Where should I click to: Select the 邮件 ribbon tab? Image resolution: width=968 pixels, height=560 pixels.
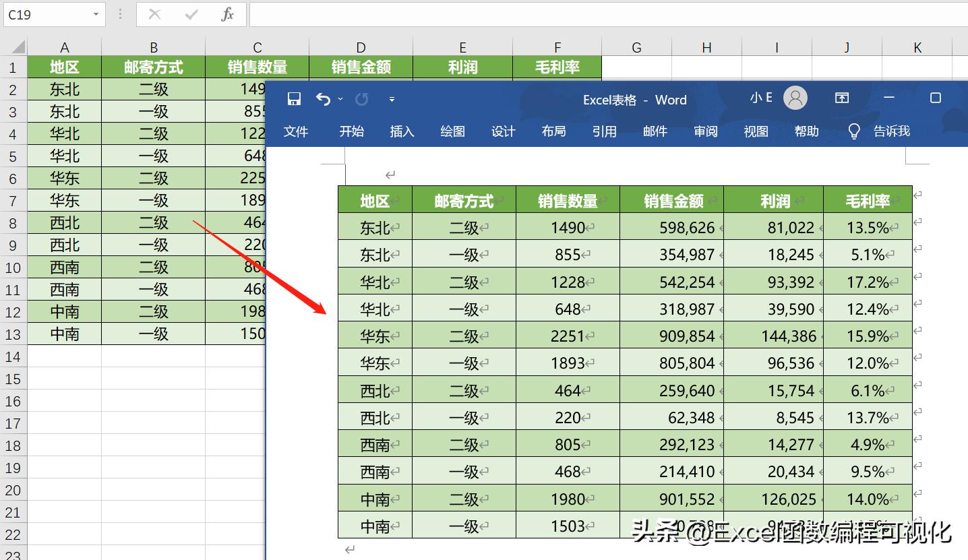point(655,131)
